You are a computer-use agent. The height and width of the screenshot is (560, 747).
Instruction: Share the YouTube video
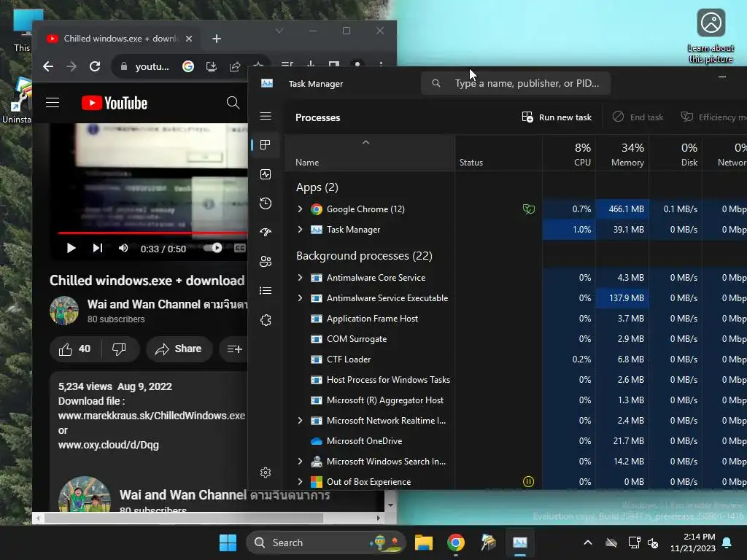coord(179,349)
